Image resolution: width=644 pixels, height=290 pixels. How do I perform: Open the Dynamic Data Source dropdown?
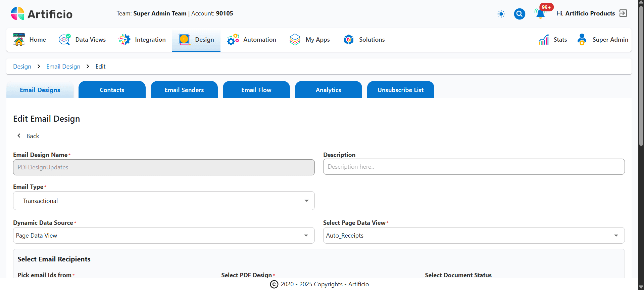(x=164, y=236)
